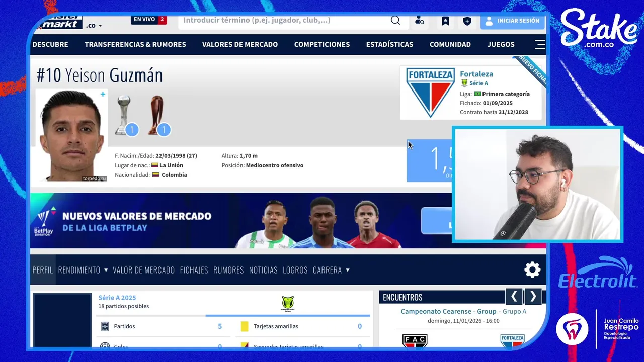Select the VALOR DE MERCADO tab
Viewport: 644px width, 362px height.
(143, 270)
